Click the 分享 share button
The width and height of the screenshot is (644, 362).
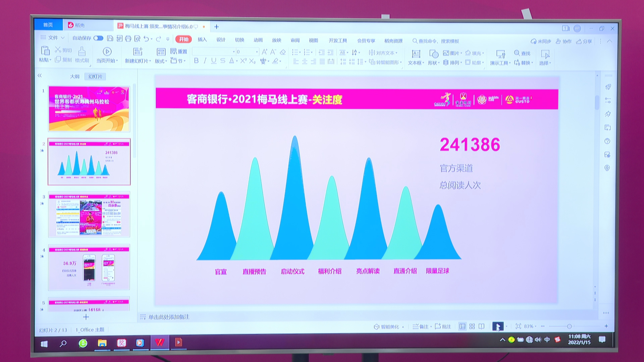point(584,41)
